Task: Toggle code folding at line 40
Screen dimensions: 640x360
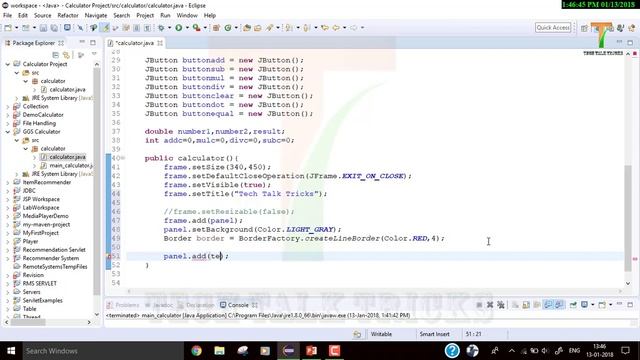Action: pos(123,158)
